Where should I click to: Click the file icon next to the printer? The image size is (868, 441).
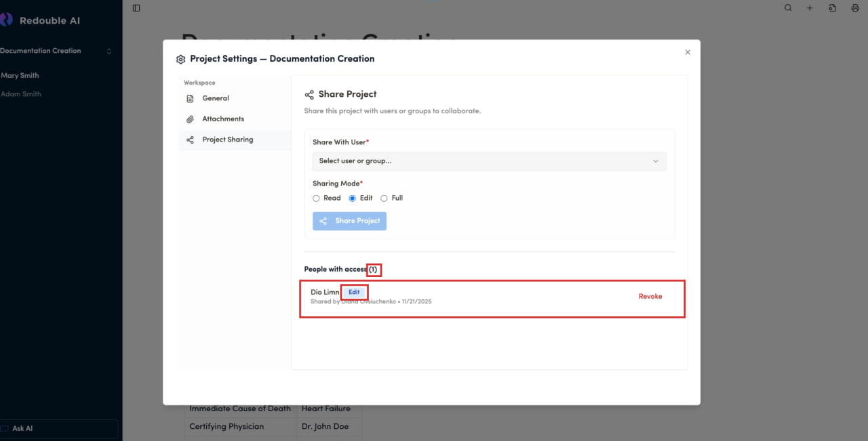pos(832,8)
